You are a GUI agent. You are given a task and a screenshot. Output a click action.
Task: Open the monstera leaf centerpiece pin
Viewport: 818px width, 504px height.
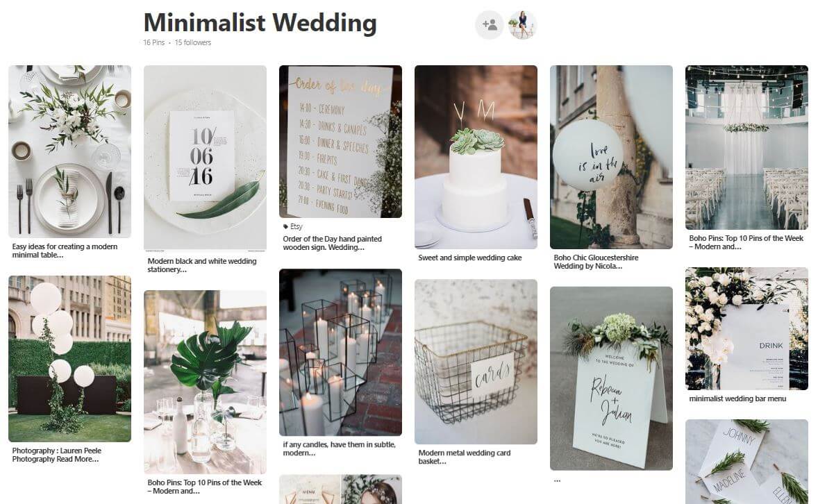coord(205,382)
